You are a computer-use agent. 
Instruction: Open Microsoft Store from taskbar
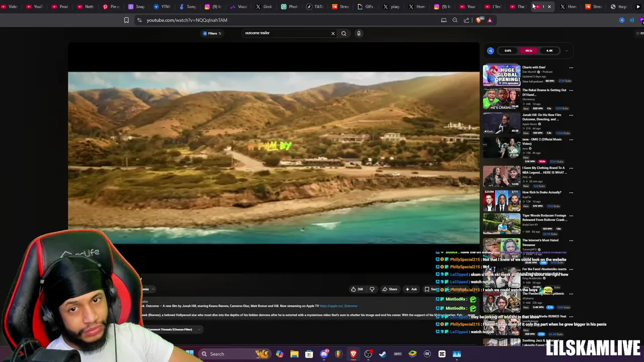(309, 354)
